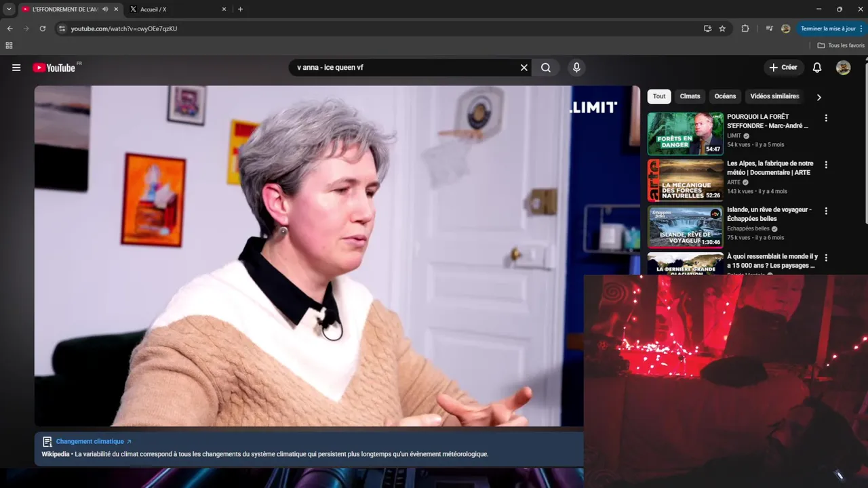Screen dimensions: 868x488
Task: Close the Accueil / X tab
Action: tap(224, 9)
